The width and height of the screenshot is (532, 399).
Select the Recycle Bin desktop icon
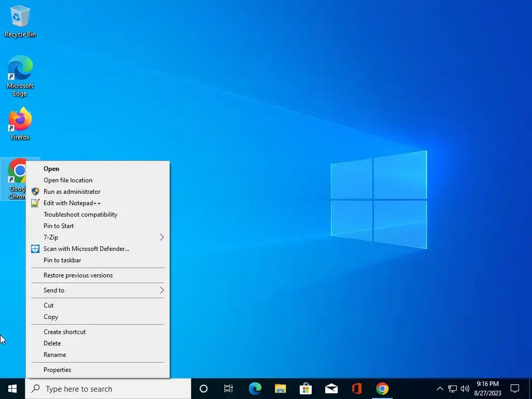(20, 21)
